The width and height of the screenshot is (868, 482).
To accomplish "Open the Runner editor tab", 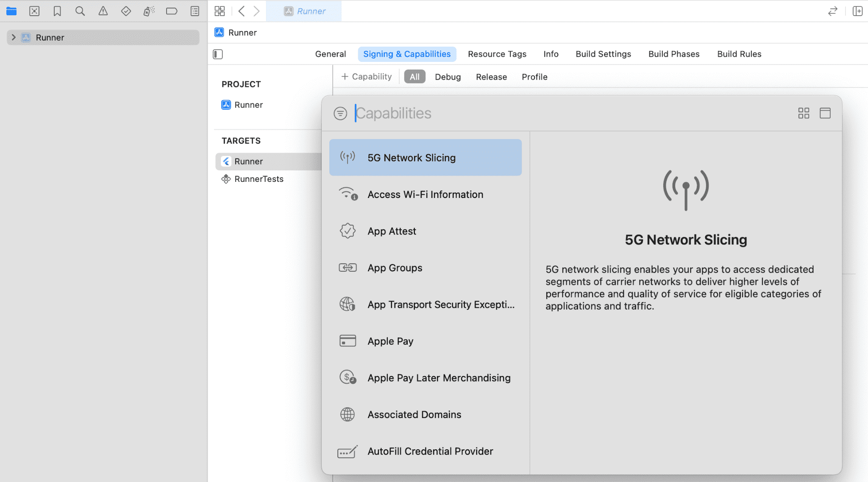I will [305, 11].
